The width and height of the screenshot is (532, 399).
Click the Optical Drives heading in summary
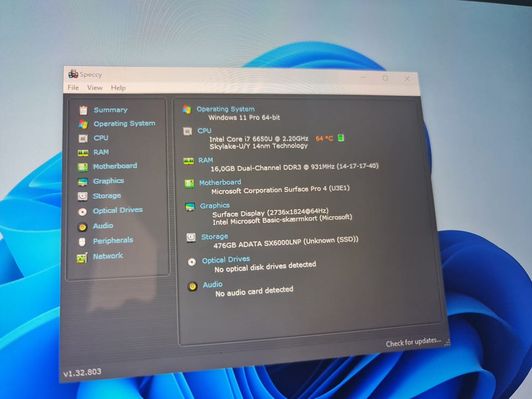[x=226, y=260]
